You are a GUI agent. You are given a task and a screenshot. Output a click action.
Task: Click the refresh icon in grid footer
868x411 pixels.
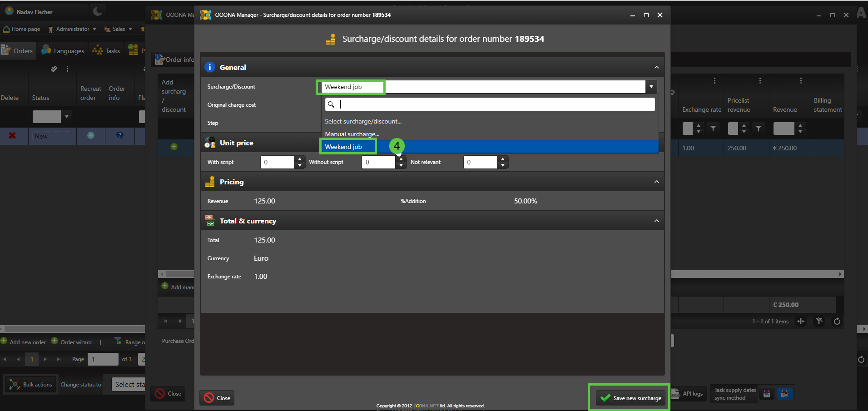pos(837,322)
